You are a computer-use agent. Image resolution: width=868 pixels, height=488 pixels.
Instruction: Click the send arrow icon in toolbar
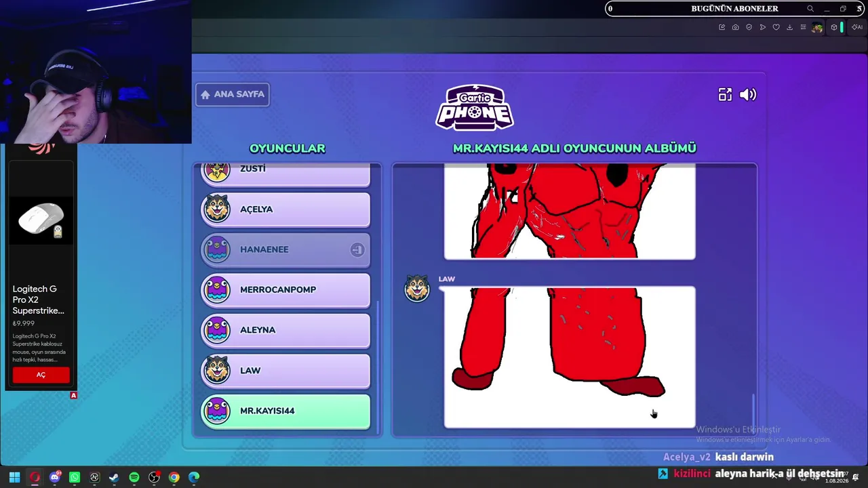pyautogui.click(x=763, y=27)
